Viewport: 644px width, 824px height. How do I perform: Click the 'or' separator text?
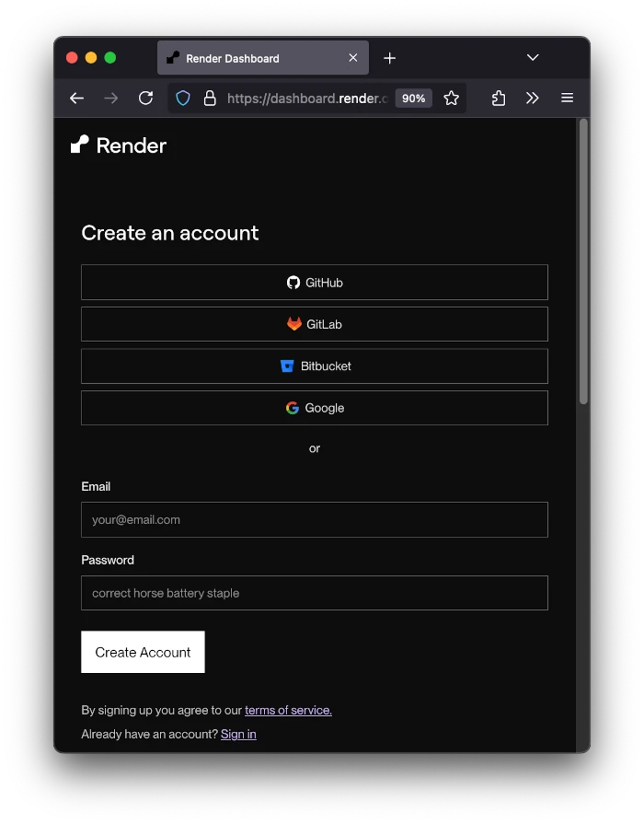tap(314, 448)
